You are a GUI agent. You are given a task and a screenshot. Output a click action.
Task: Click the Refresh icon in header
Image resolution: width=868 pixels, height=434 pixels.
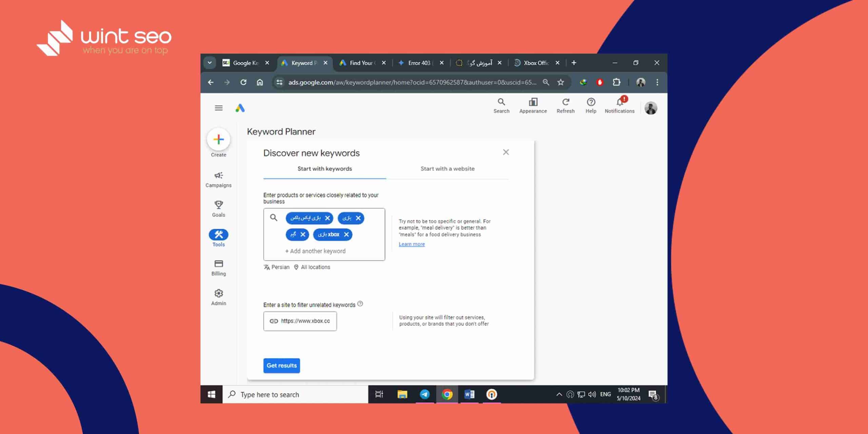pos(566,106)
